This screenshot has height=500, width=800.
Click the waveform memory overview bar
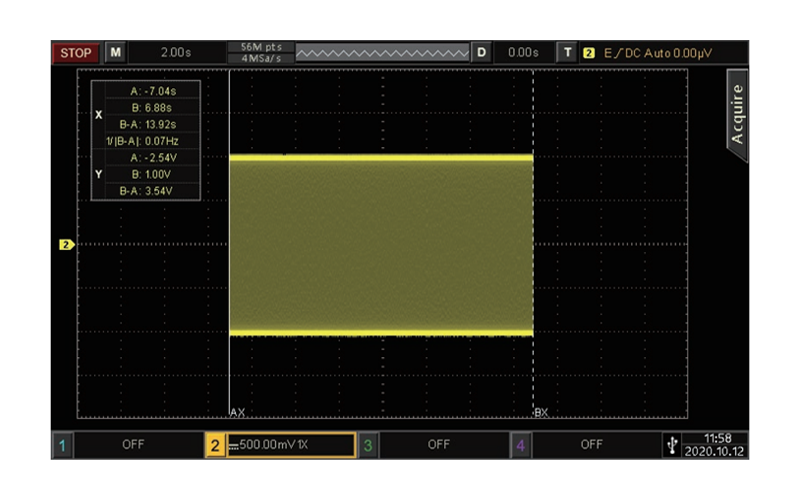click(382, 53)
